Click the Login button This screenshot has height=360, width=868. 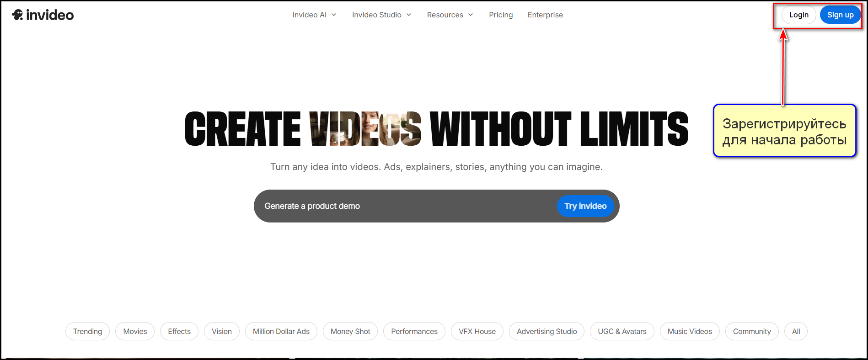[x=799, y=15]
